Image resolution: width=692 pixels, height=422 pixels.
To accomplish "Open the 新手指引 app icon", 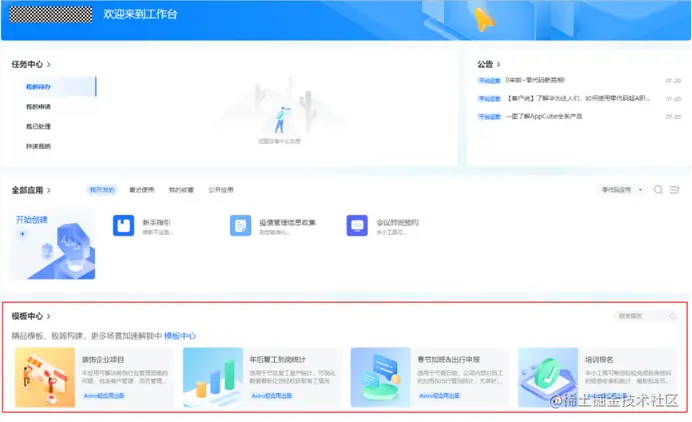I will click(x=124, y=226).
